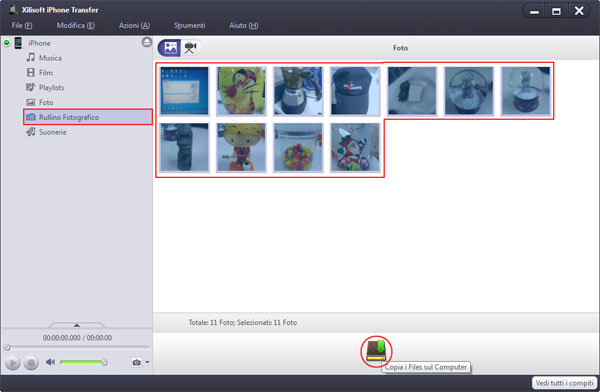The height and width of the screenshot is (392, 600).
Task: Open the Aiuto menu
Action: tap(244, 25)
